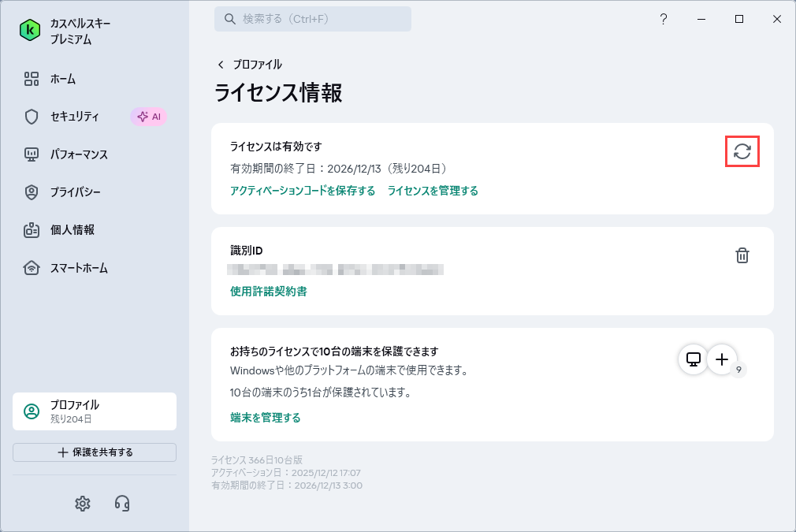The height and width of the screenshot is (532, 796).
Task: Refresh license status with the sync icon
Action: click(x=742, y=151)
